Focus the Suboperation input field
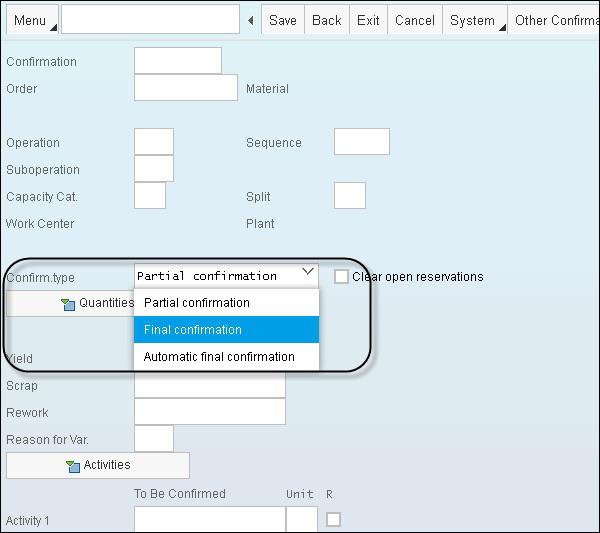 pyautogui.click(x=154, y=168)
